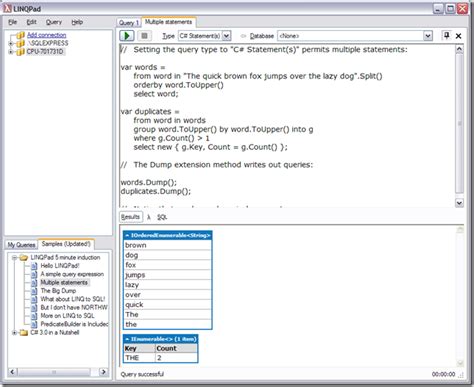Stop query execution button
Screen dimensions: 474x387
[144, 36]
